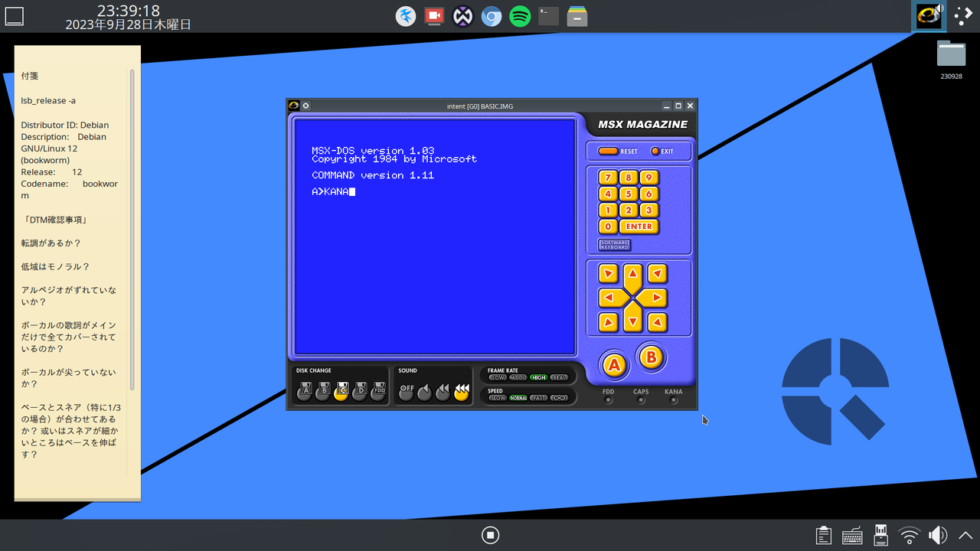Open the blue bird app in top panel
The width and height of the screenshot is (980, 551).
click(x=406, y=16)
